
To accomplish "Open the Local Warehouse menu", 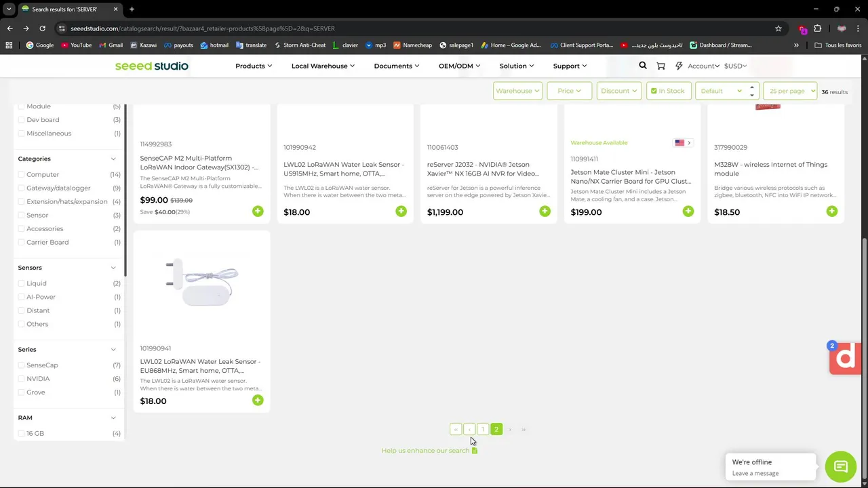I will pyautogui.click(x=323, y=66).
